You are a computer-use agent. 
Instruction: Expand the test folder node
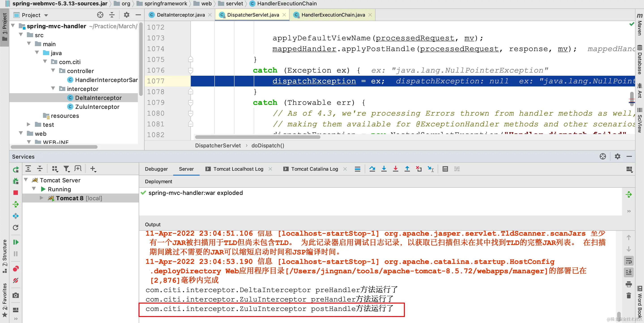pyautogui.click(x=28, y=124)
